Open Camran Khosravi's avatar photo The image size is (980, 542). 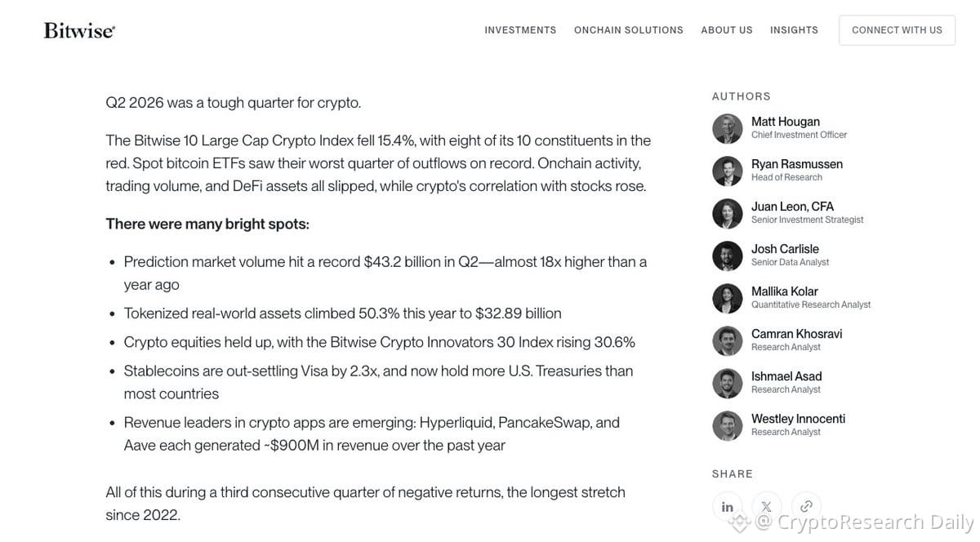point(727,340)
